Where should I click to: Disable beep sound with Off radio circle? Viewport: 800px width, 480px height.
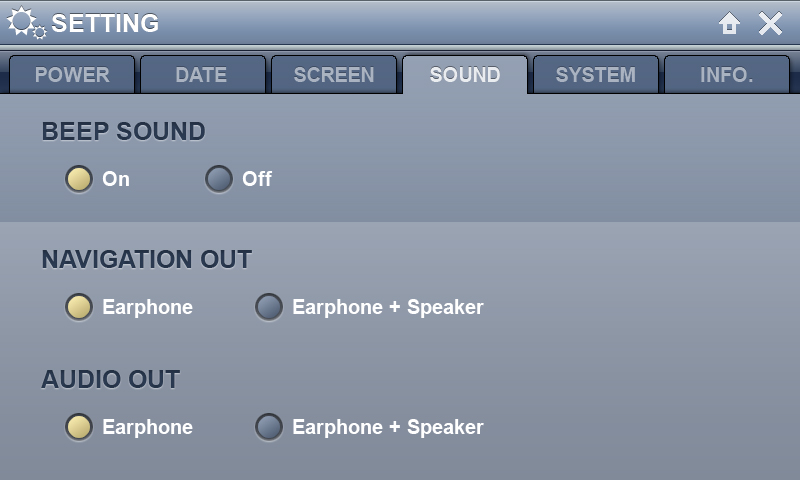pyautogui.click(x=219, y=179)
